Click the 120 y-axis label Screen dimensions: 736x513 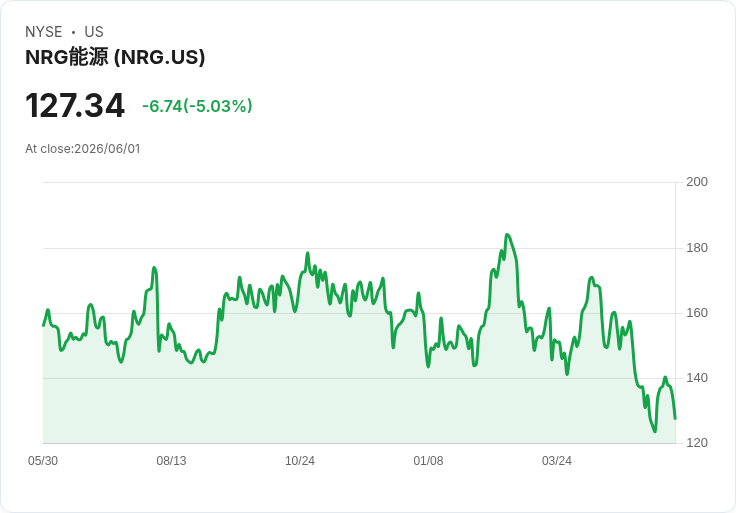697,443
